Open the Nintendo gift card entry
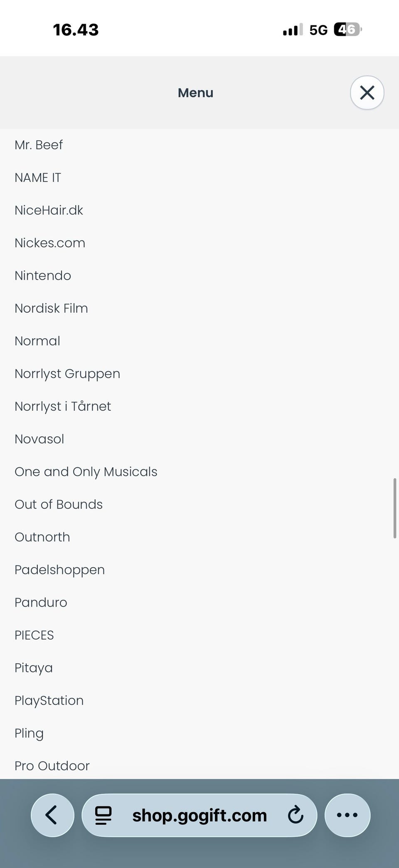Viewport: 399px width, 868px height. 43,275
